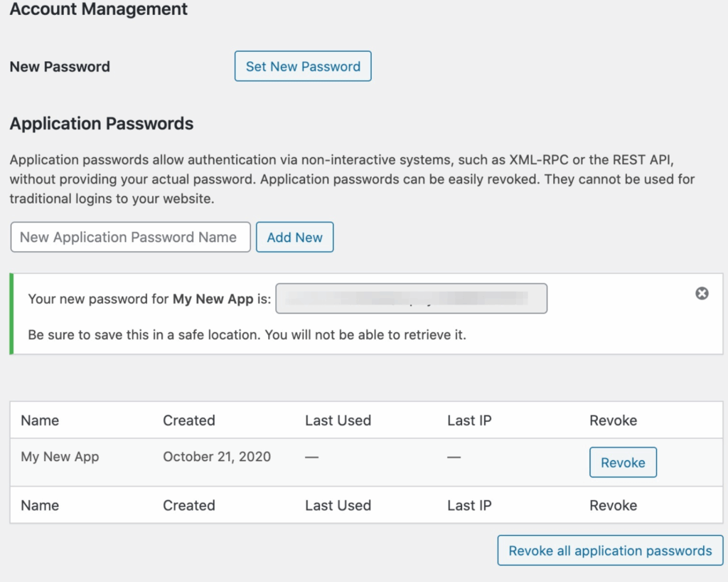Click the Account Management heading
This screenshot has height=582, width=728.
click(x=99, y=10)
